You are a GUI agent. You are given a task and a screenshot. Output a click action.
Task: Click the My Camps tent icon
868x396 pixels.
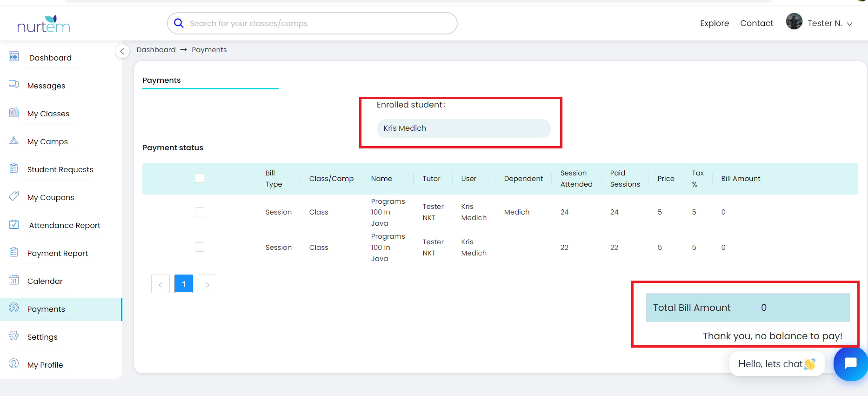(14, 141)
